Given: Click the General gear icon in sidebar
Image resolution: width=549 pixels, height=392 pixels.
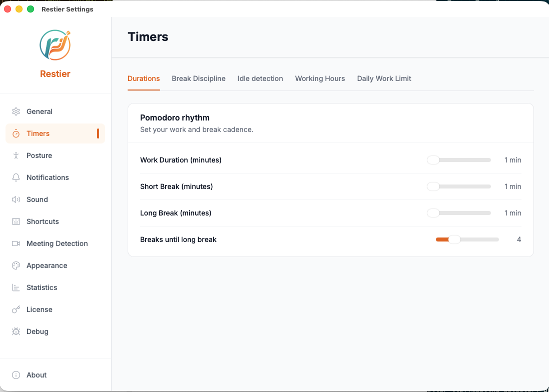Looking at the screenshot, I should coord(16,111).
